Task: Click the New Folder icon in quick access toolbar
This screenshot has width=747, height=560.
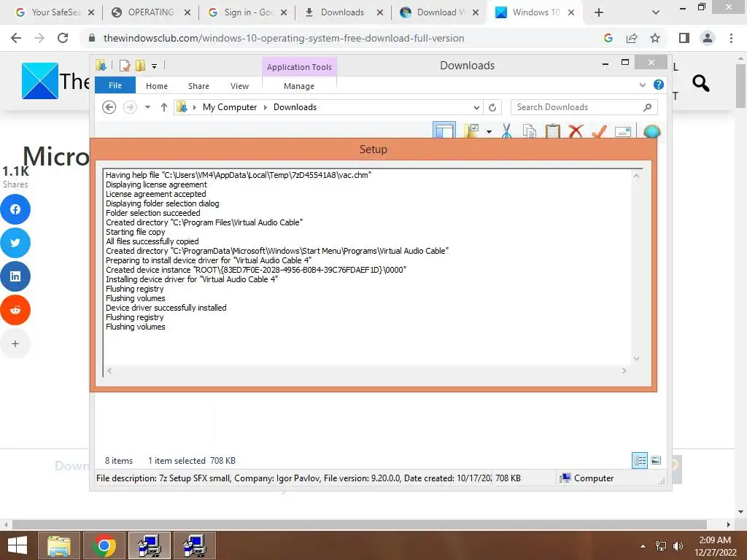Action: point(140,66)
